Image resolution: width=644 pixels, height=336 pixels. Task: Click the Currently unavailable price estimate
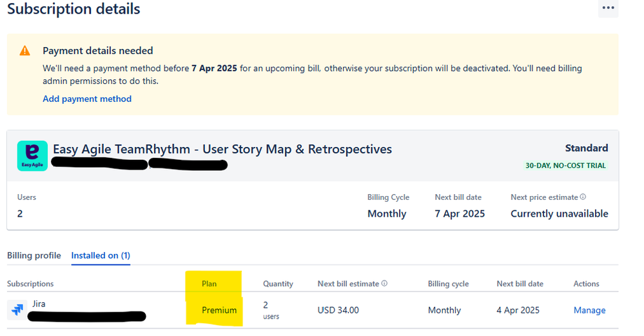coord(560,213)
